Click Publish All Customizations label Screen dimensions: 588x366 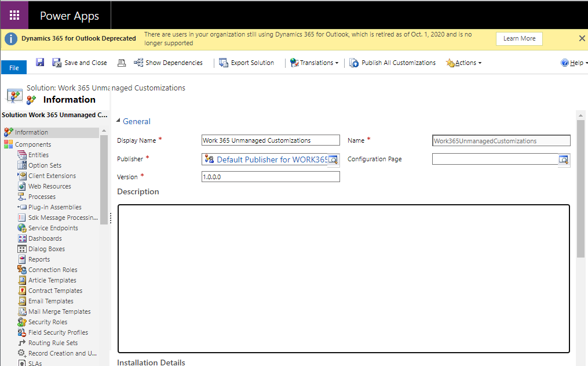(x=399, y=63)
